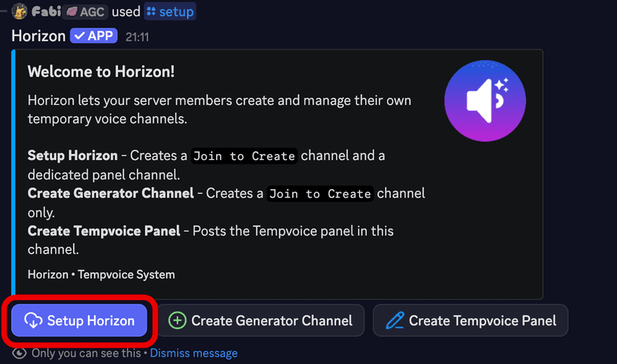Click the first Join to Create code text
Image resolution: width=617 pixels, height=364 pixels.
244,156
